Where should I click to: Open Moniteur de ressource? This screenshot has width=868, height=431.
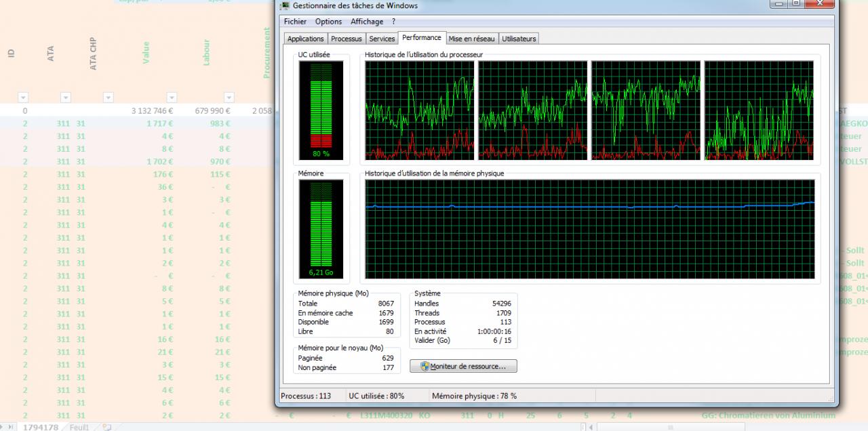pos(463,366)
